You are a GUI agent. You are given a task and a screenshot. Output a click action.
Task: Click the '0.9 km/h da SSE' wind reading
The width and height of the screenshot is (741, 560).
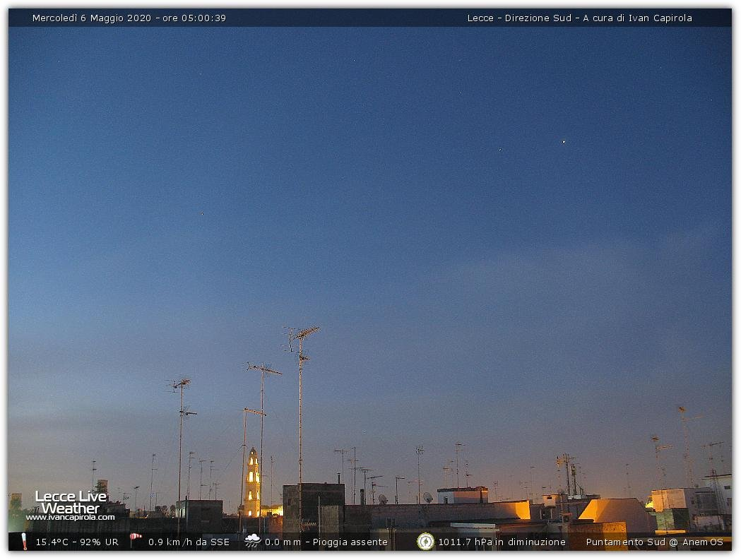click(x=189, y=542)
